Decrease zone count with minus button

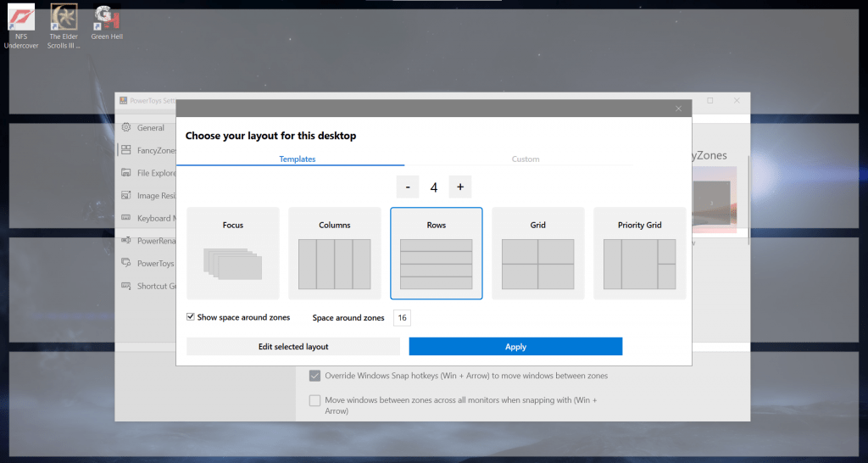click(x=407, y=187)
